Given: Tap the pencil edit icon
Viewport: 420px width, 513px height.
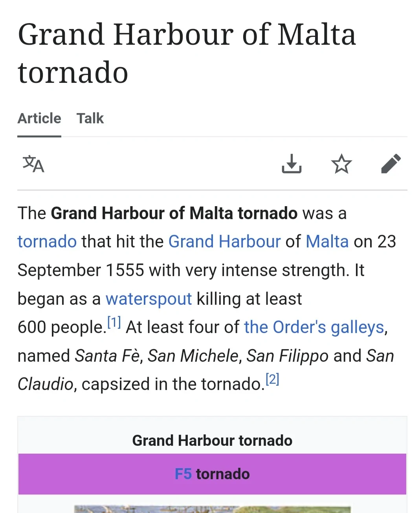Looking at the screenshot, I should (x=391, y=164).
